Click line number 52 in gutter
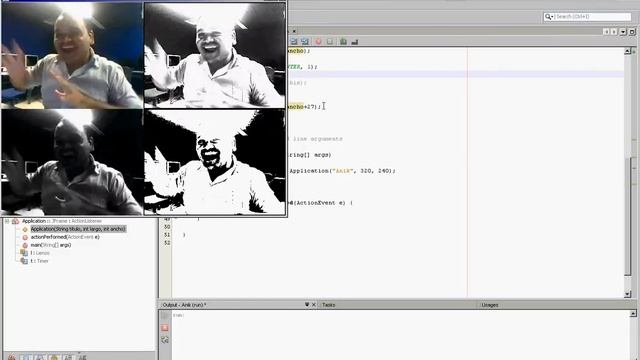 [x=167, y=243]
